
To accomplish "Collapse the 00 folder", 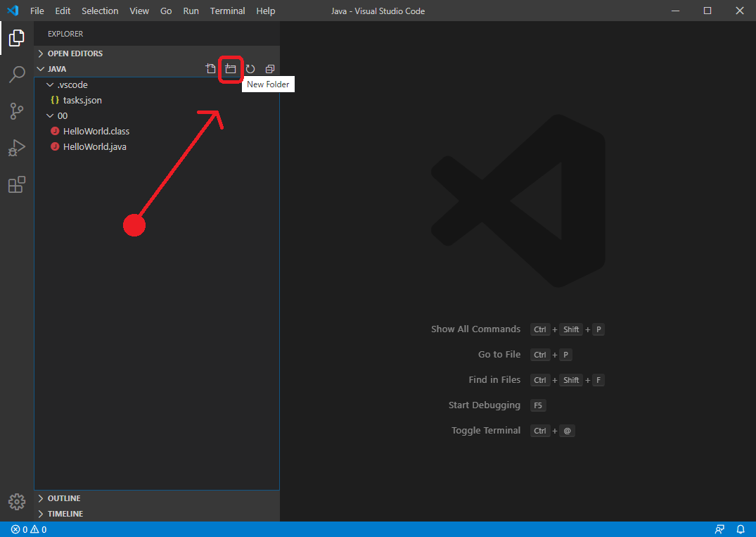I will click(x=157, y=116).
